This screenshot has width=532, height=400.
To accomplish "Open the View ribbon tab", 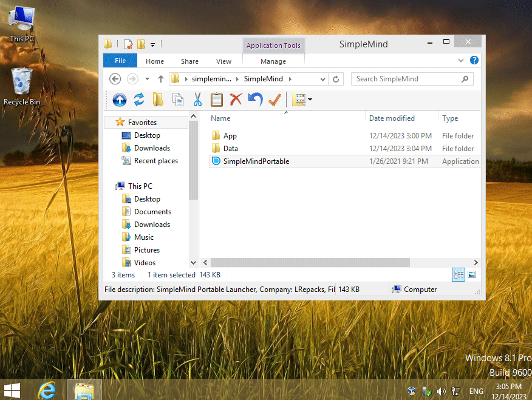I will 223,61.
